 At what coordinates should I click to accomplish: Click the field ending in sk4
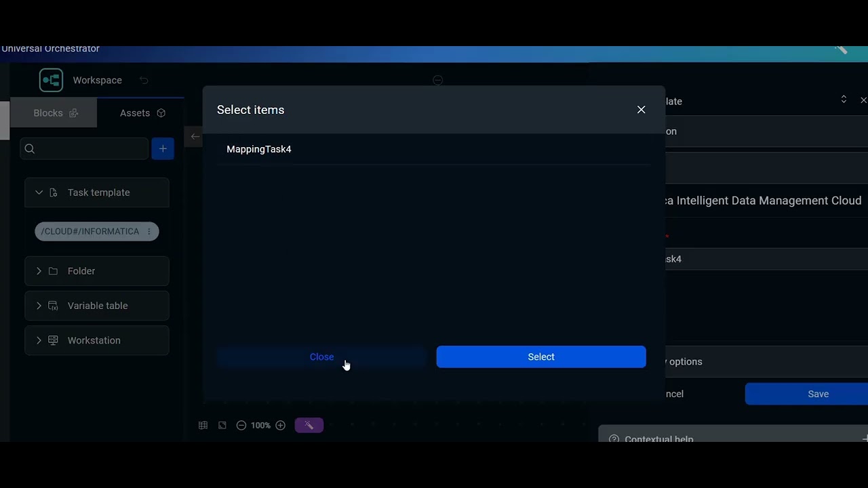click(767, 259)
